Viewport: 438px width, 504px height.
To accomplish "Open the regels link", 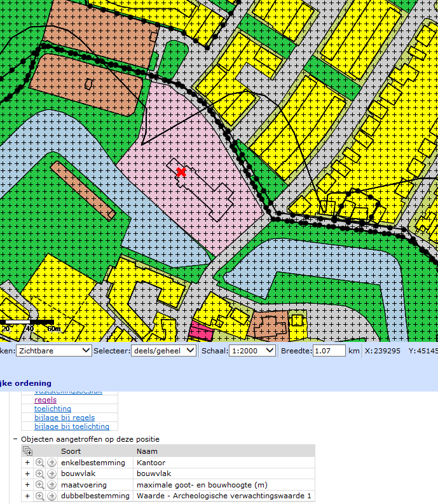I will (45, 400).
